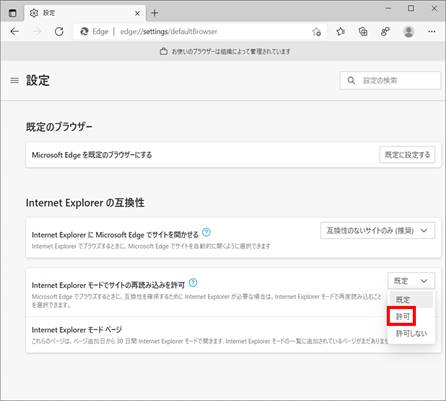446x401 pixels.
Task: Click the 設定の検索 search field
Action: coord(390,80)
